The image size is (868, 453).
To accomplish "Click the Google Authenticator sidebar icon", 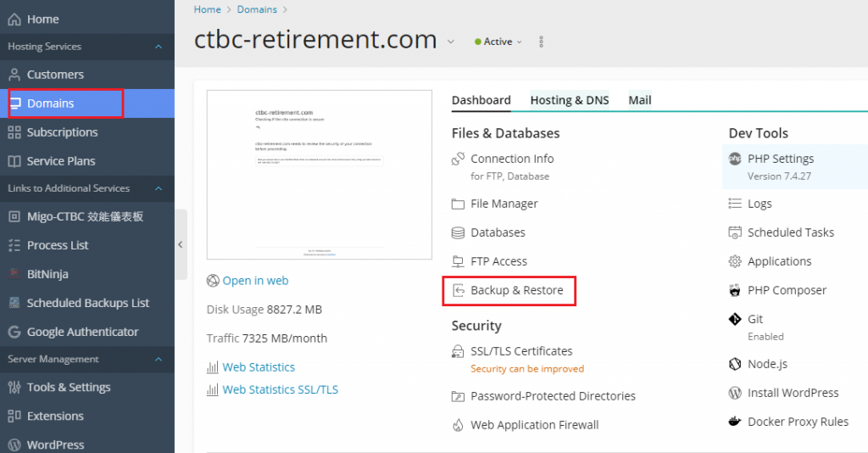I will tap(14, 332).
